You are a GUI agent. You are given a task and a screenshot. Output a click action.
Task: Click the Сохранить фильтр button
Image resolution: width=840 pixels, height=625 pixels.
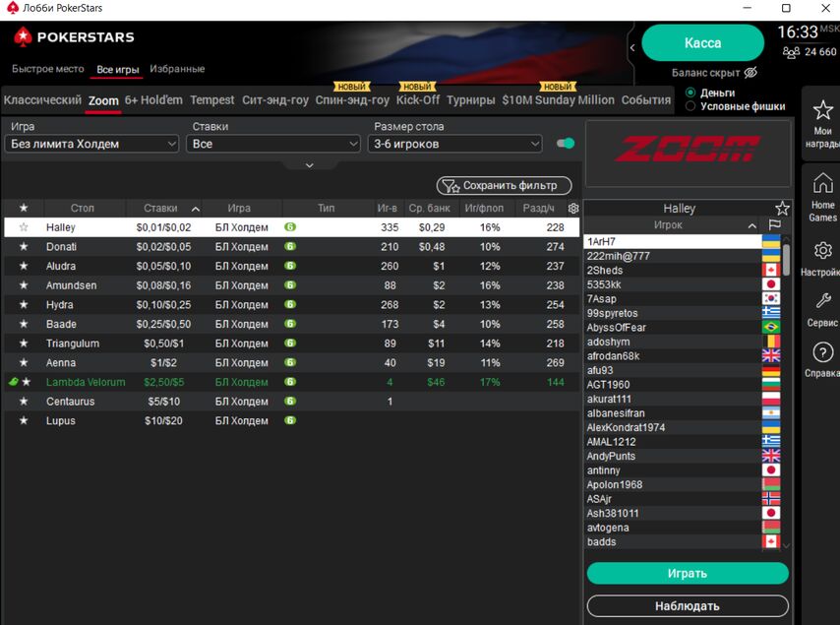tap(505, 185)
